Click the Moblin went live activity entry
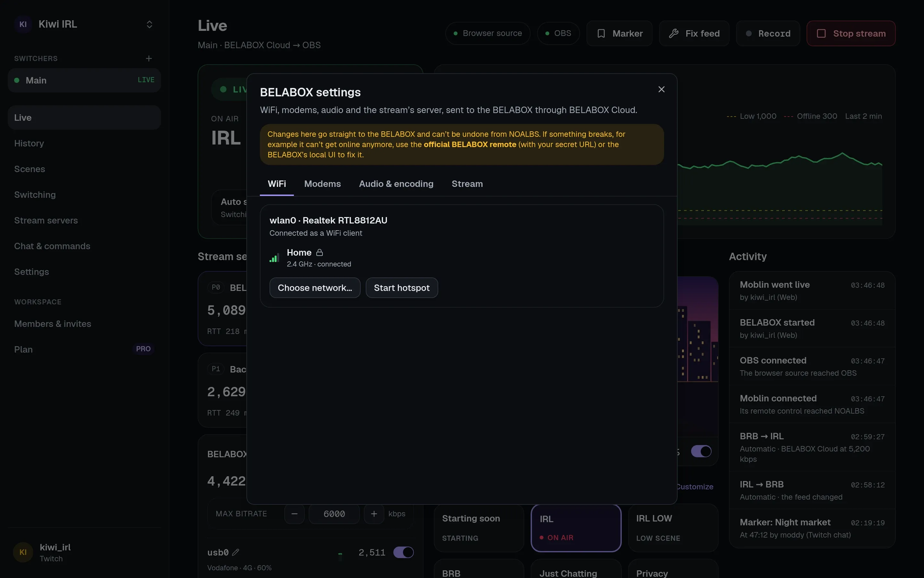The height and width of the screenshot is (578, 924). [812, 291]
